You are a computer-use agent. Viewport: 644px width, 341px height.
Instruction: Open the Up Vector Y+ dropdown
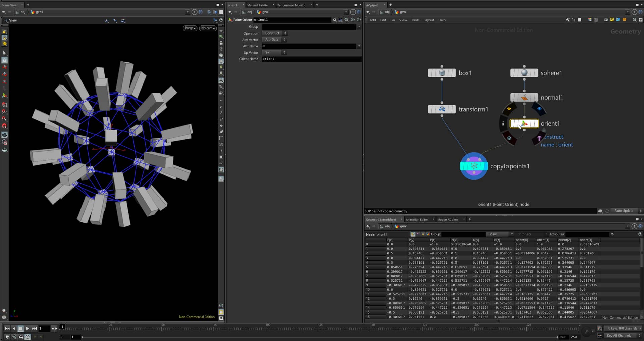click(274, 52)
